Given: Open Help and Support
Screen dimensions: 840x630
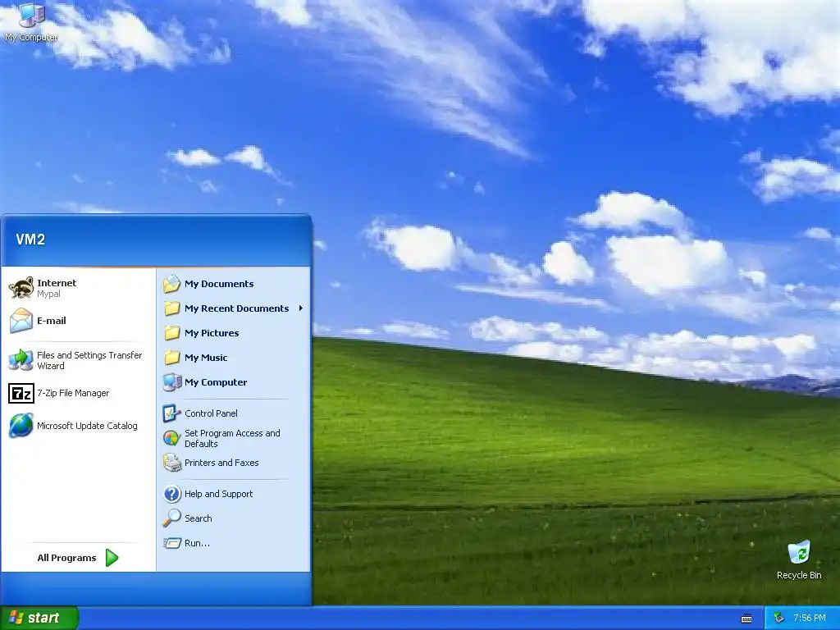Looking at the screenshot, I should point(234,493).
